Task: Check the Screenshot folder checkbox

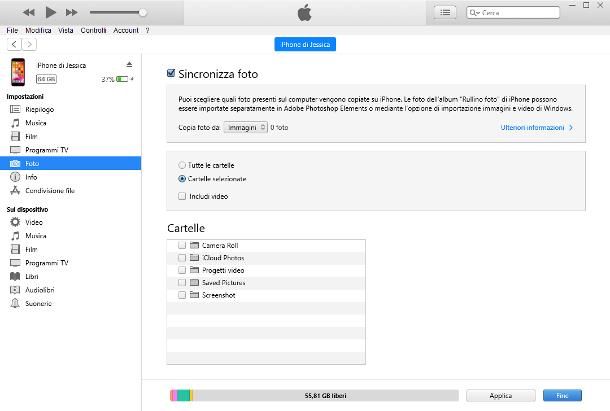Action: [x=182, y=295]
